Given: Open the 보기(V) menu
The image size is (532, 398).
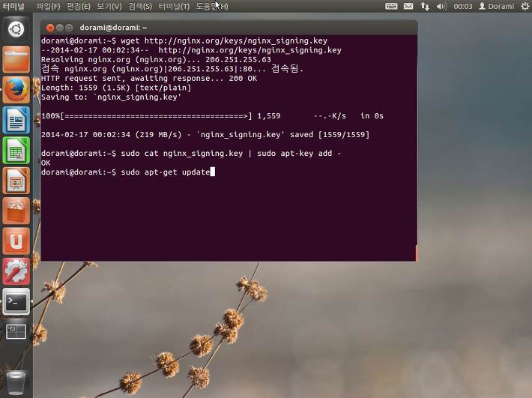Looking at the screenshot, I should (109, 6).
